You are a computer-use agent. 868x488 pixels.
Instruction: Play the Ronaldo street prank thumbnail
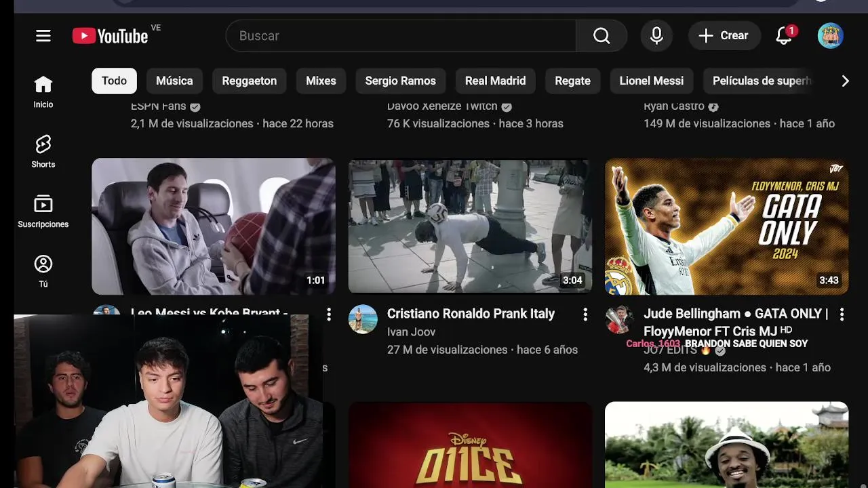tap(470, 226)
